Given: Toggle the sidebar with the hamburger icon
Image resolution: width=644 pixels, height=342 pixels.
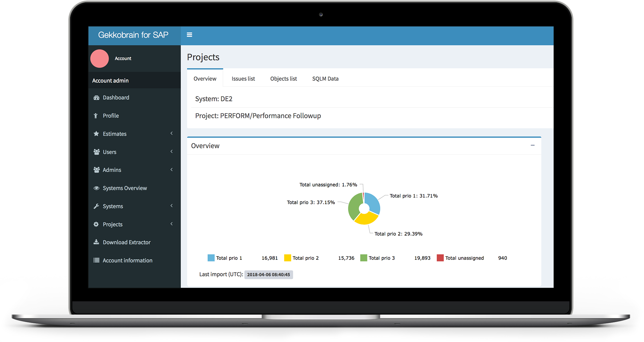Looking at the screenshot, I should tap(189, 35).
